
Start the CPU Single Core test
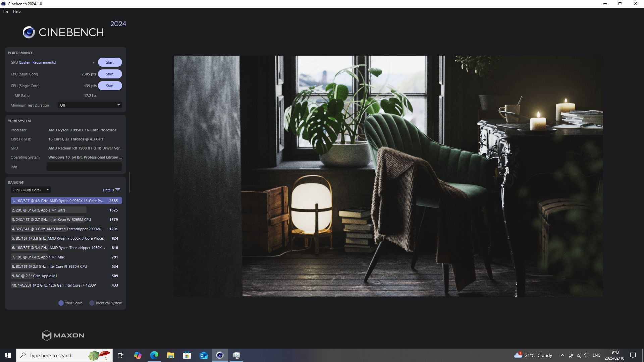110,86
